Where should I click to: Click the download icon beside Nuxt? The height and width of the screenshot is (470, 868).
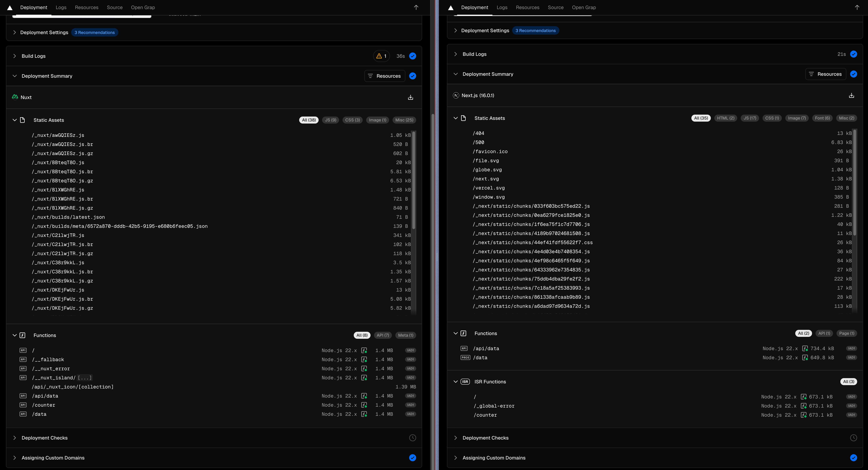point(410,97)
